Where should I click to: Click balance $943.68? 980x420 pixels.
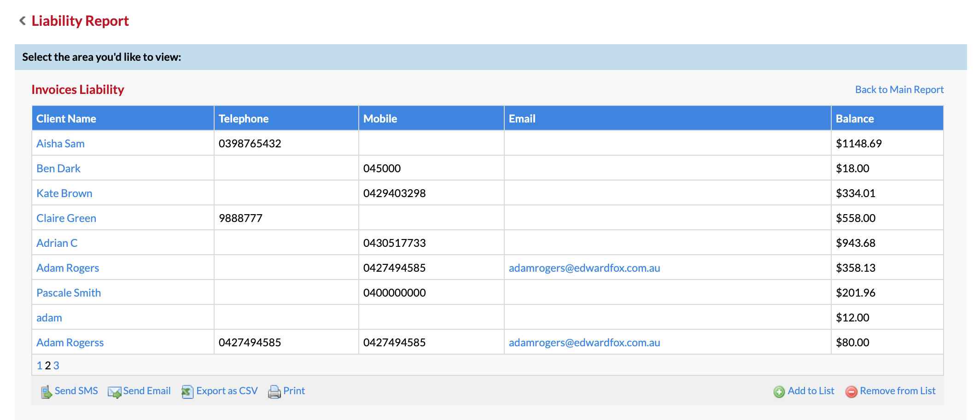856,243
